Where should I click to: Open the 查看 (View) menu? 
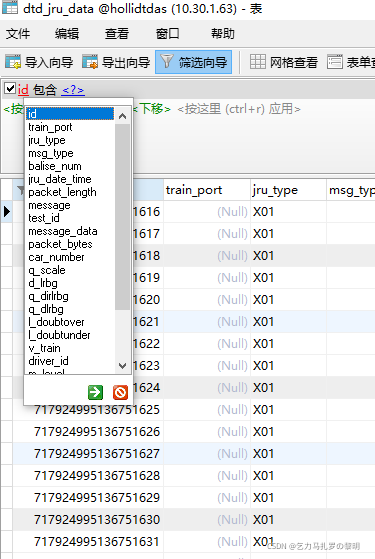[117, 34]
